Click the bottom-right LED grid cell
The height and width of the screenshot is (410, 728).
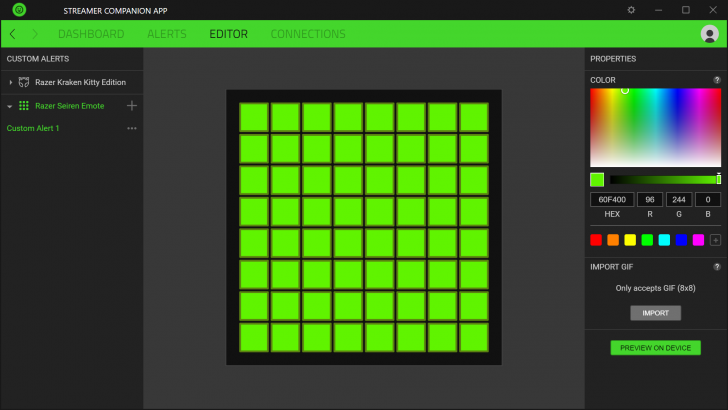click(474, 337)
